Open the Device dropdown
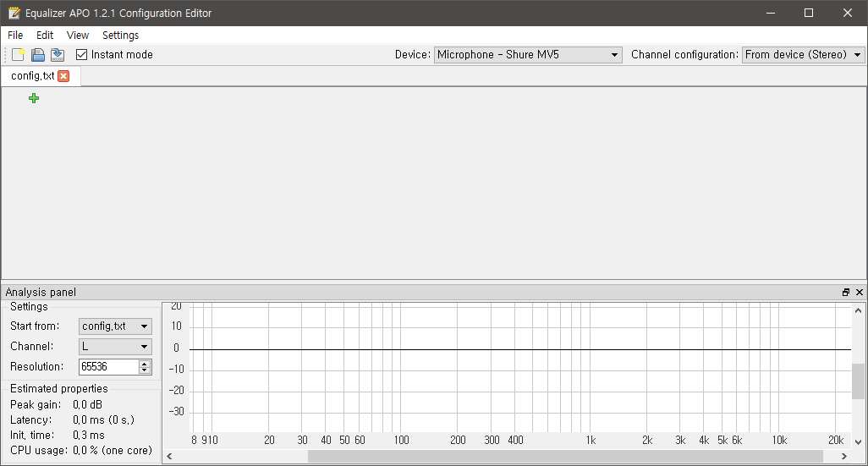868x466 pixels. coord(528,55)
